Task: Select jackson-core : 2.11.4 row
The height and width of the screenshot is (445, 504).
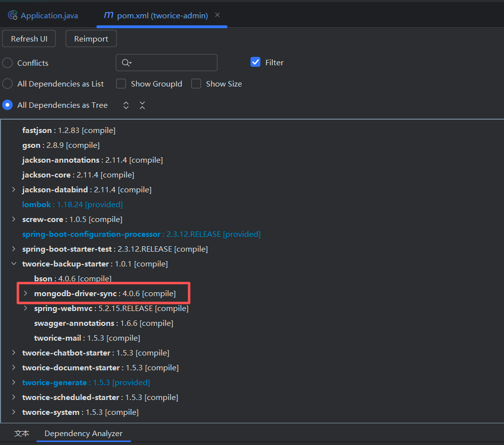Action: pos(78,175)
